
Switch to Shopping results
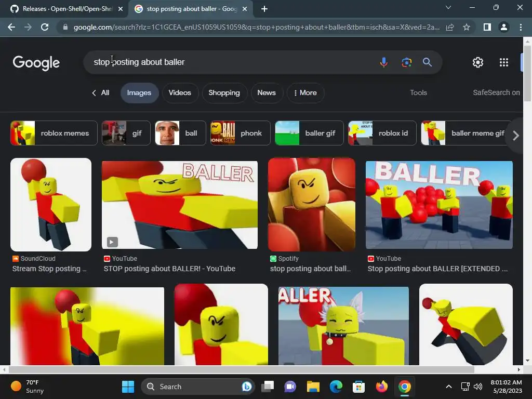pos(224,92)
